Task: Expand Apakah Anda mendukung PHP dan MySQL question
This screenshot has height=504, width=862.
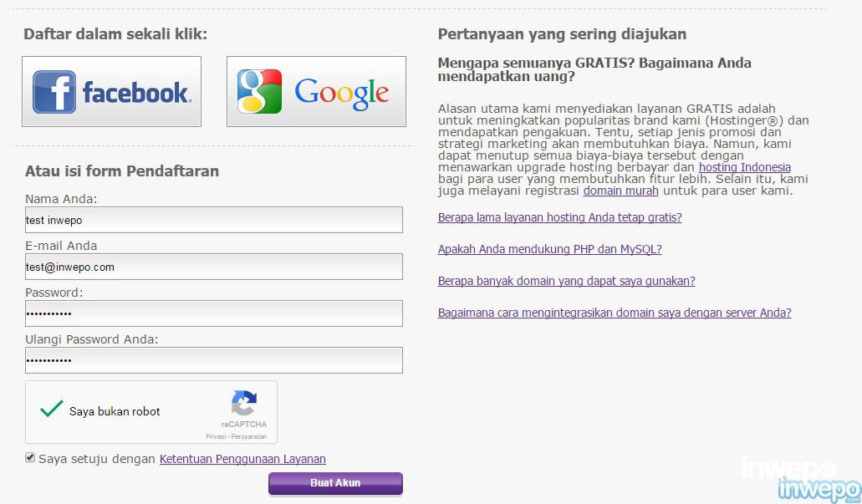Action: click(x=550, y=249)
